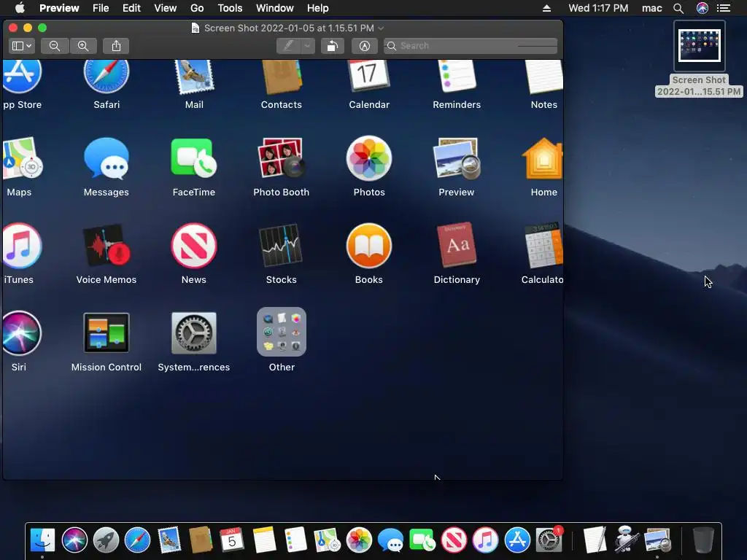Screen dimensions: 747x560
Task: Expand the document title chevron
Action: coord(381,28)
